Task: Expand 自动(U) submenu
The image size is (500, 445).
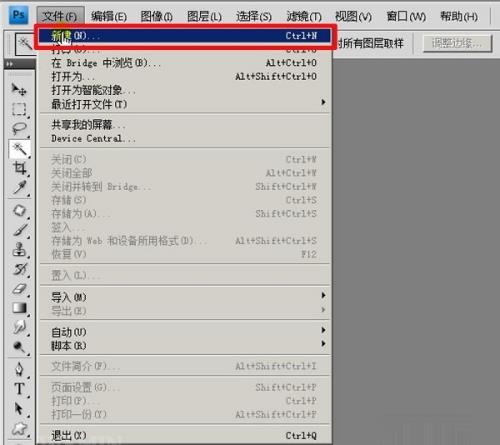Action: pos(184,332)
